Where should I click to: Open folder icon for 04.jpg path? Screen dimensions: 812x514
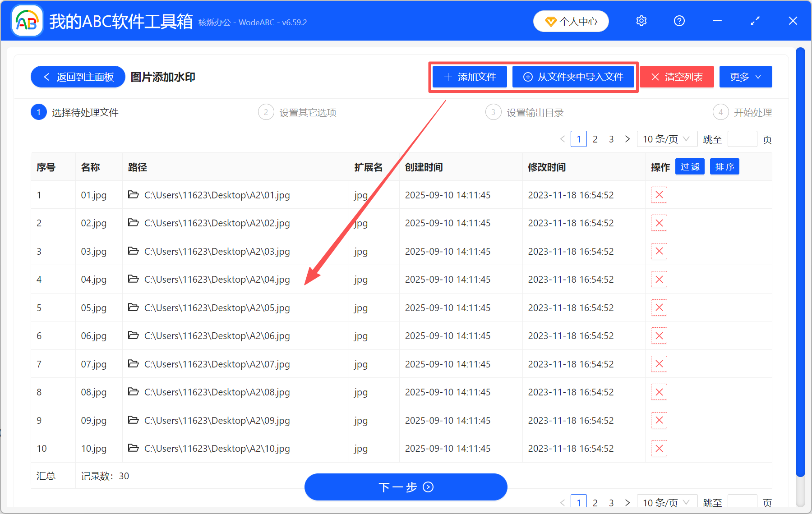[x=133, y=279]
